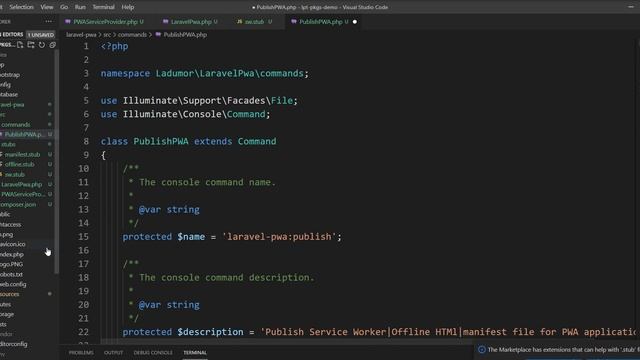Place cursor on 'laravel-pwa:publish' string
The width and height of the screenshot is (640, 360).
tap(279, 237)
